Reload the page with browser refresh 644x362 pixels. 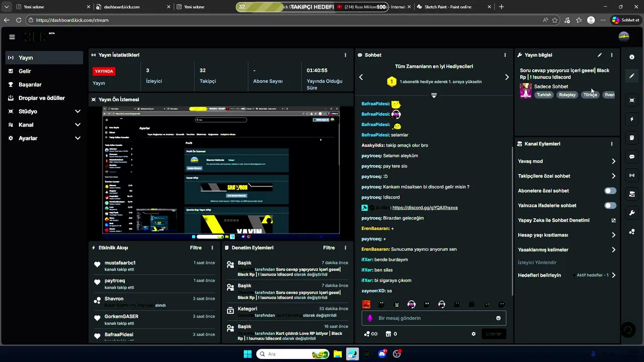[19, 20]
